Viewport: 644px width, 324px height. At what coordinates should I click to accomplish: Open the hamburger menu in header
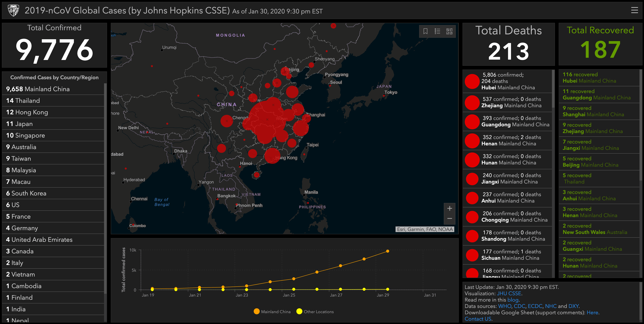634,10
